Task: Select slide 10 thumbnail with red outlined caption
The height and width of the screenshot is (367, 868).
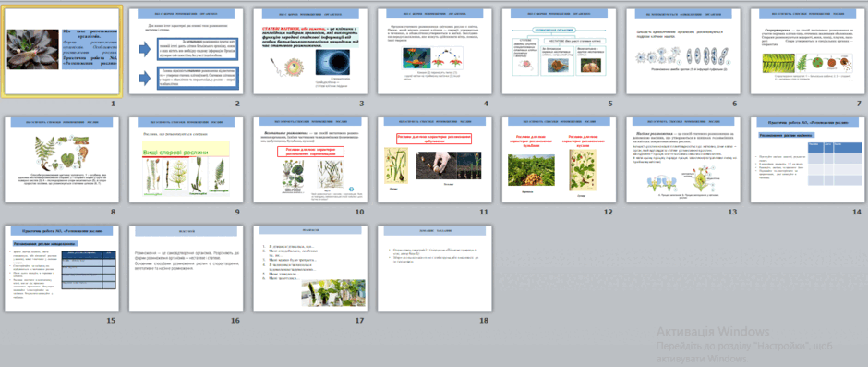Action: click(x=310, y=160)
